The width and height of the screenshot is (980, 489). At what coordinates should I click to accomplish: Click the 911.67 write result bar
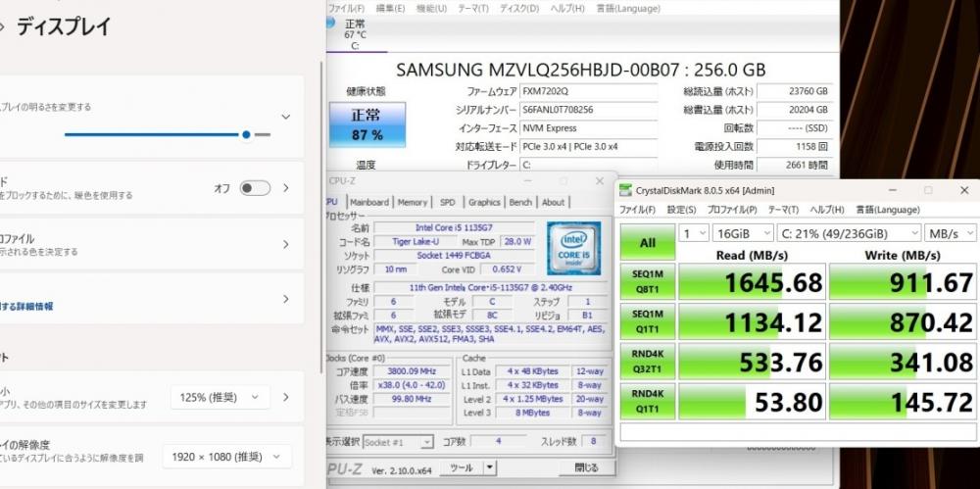point(903,282)
